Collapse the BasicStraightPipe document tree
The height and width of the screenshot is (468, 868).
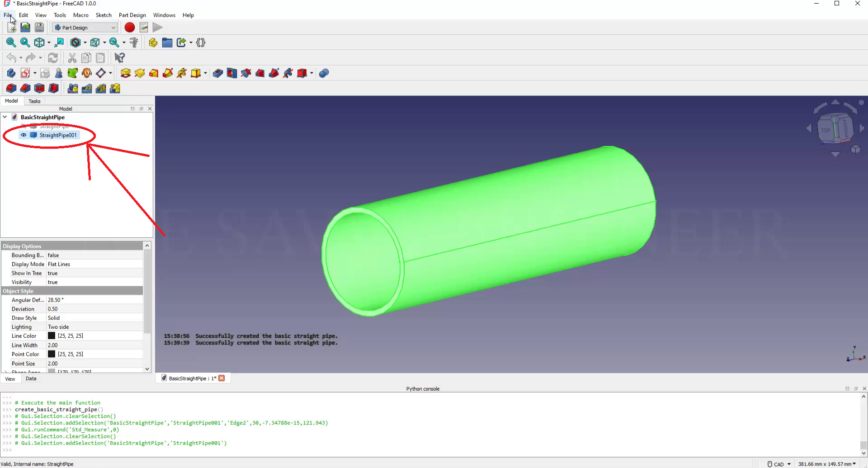click(x=5, y=117)
